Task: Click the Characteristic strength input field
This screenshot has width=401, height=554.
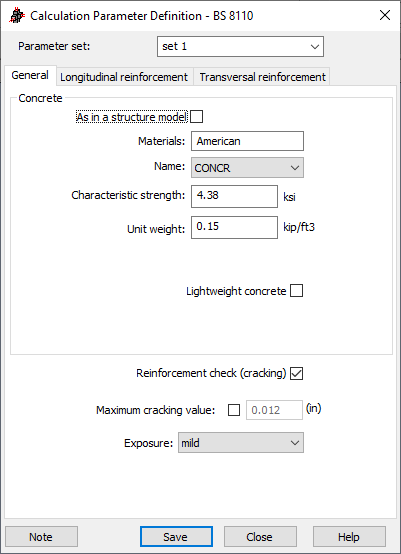Action: [234, 196]
